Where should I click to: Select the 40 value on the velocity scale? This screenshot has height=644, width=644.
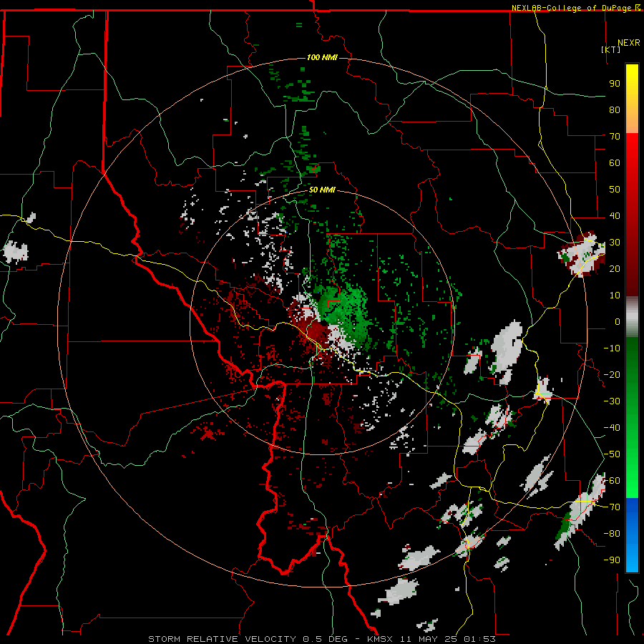[x=615, y=215]
